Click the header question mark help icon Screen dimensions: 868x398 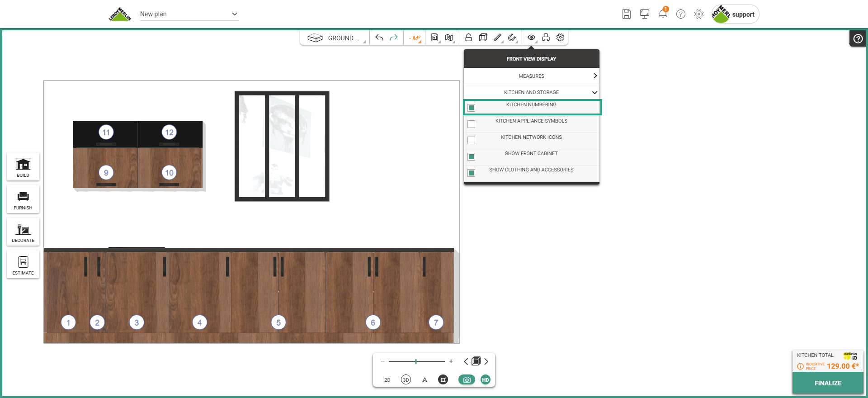pyautogui.click(x=681, y=14)
